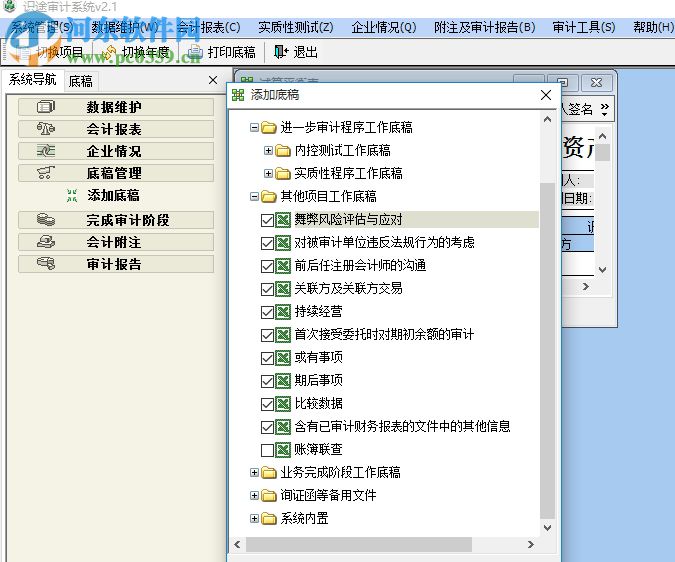Viewport: 675px width, 562px height.
Task: Click the dialog scroll down arrow
Action: pos(548,528)
